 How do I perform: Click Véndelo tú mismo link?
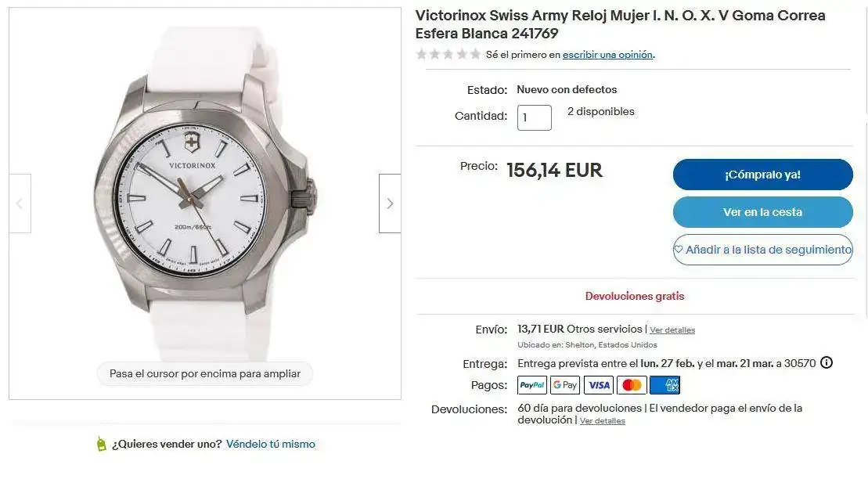tap(271, 444)
